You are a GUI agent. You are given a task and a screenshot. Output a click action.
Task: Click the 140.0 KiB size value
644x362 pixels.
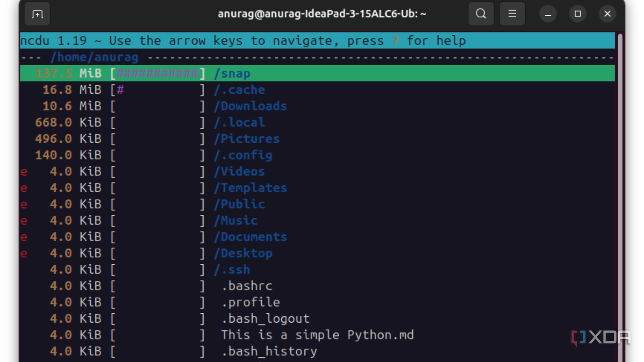click(68, 155)
